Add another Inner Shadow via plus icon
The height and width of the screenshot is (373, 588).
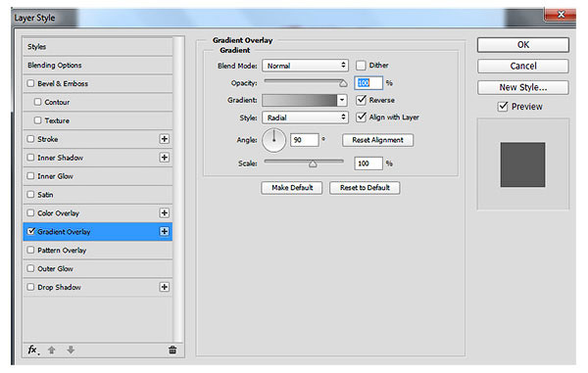tap(165, 158)
